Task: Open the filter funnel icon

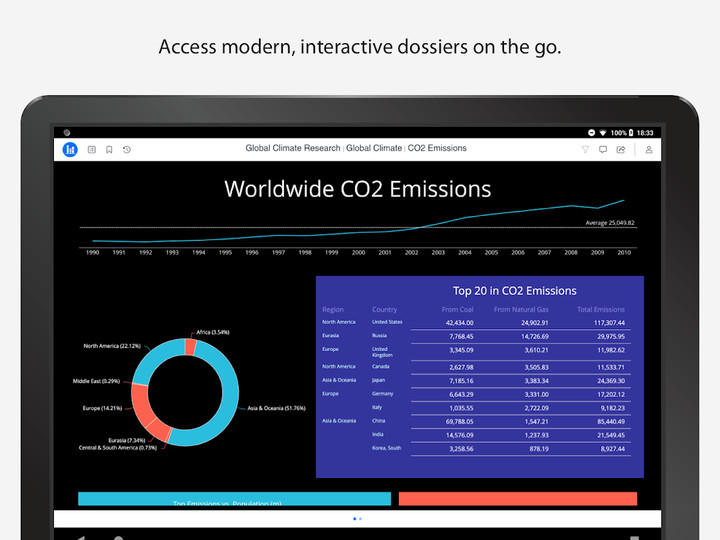Action: (585, 149)
